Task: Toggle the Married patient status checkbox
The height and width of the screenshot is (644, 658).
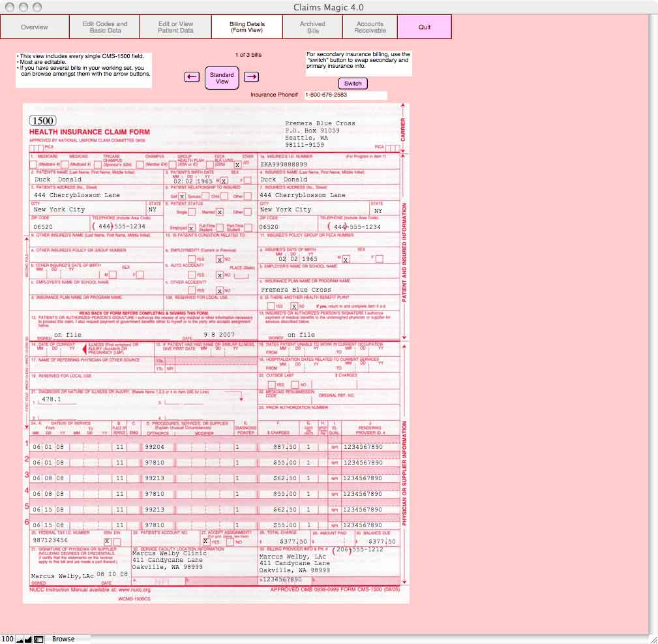Action: 220,212
